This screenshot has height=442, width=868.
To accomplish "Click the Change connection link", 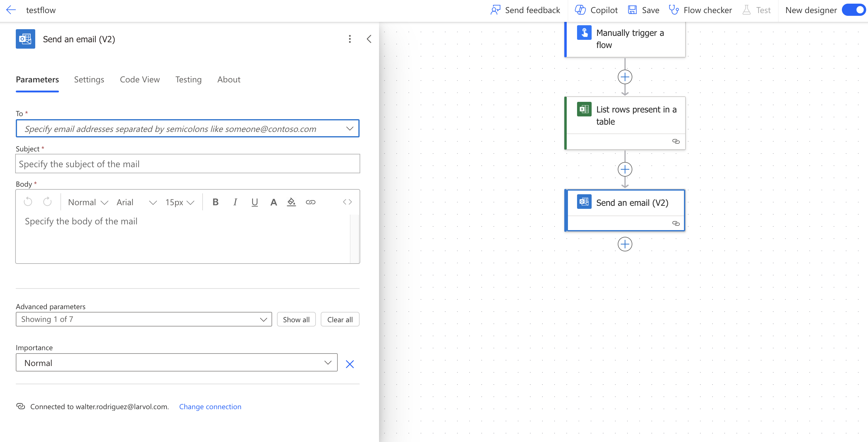I will [x=210, y=407].
